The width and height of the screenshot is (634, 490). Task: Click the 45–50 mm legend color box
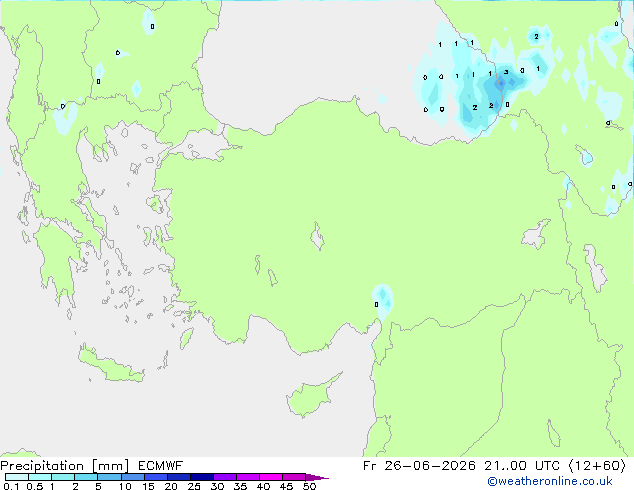point(294,477)
